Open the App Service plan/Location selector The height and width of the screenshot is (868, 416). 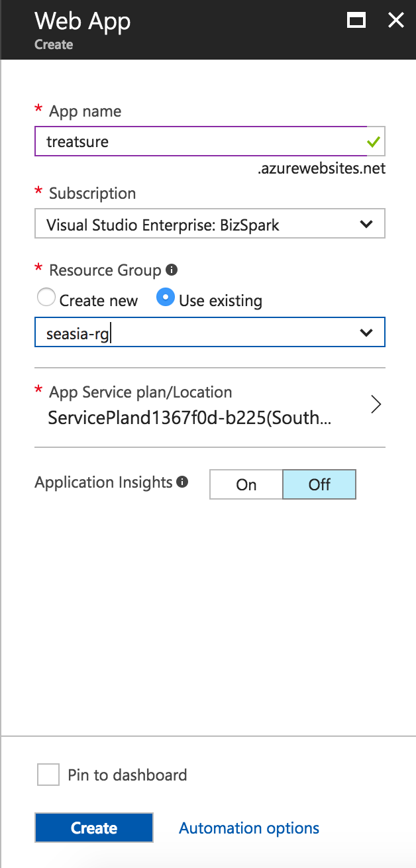210,406
